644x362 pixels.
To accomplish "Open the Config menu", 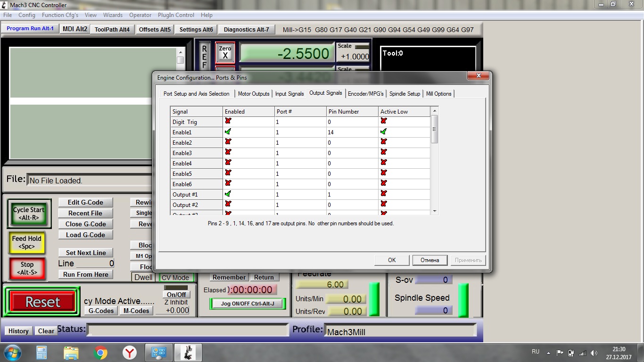I will (27, 15).
